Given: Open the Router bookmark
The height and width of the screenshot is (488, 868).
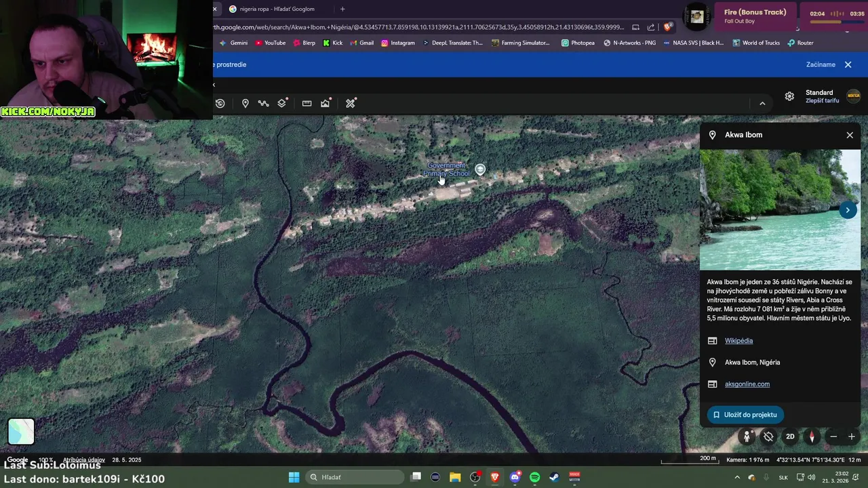Looking at the screenshot, I should (x=800, y=43).
